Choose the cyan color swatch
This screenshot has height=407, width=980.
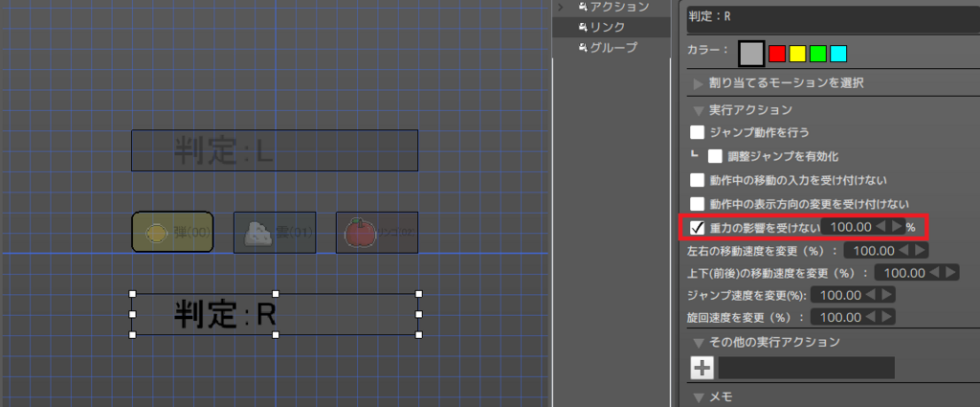[838, 54]
